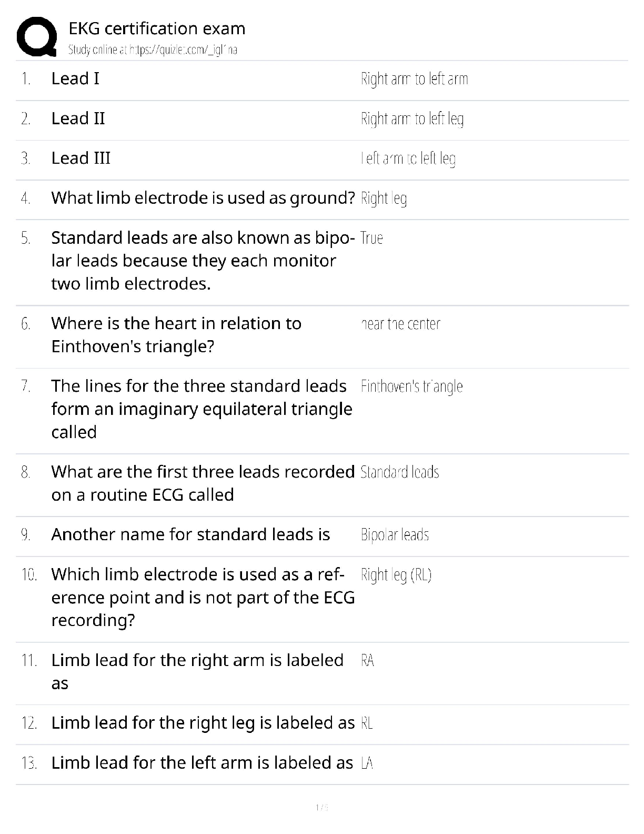The height and width of the screenshot is (834, 644).
Task: Select the "Lead I" term
Action: 75,78
